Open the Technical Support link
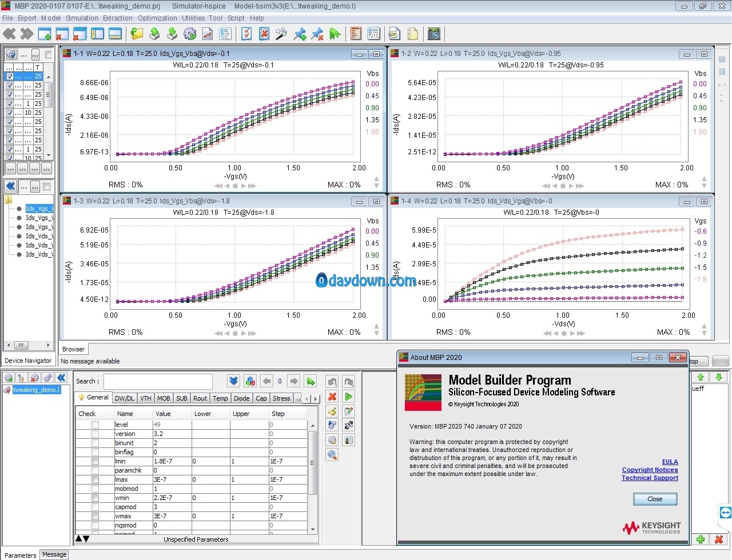 point(650,478)
